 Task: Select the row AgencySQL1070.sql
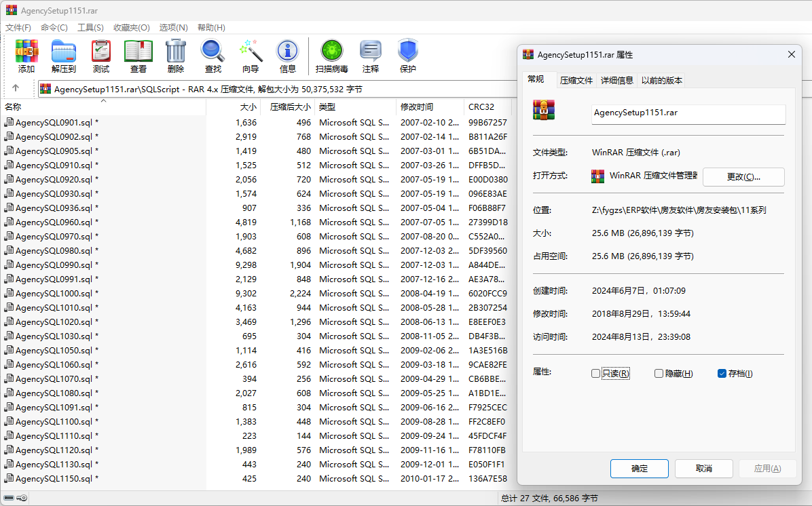[x=258, y=378]
